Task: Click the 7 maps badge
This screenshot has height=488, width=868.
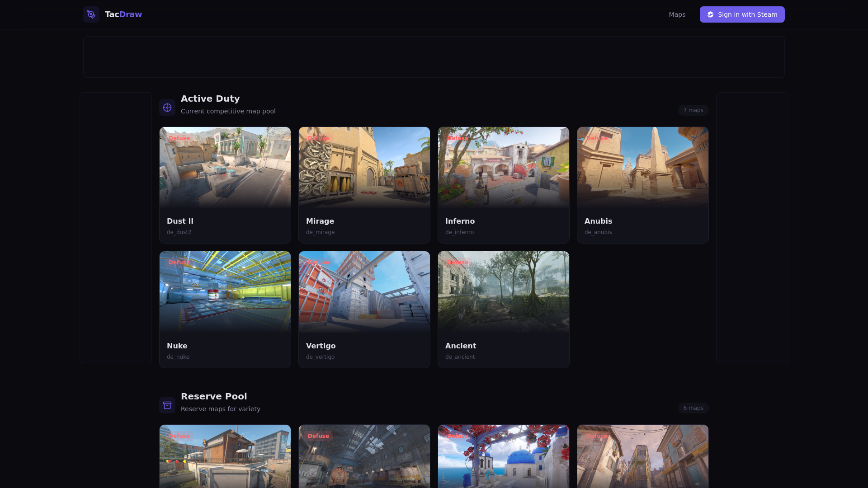Action: click(x=693, y=110)
